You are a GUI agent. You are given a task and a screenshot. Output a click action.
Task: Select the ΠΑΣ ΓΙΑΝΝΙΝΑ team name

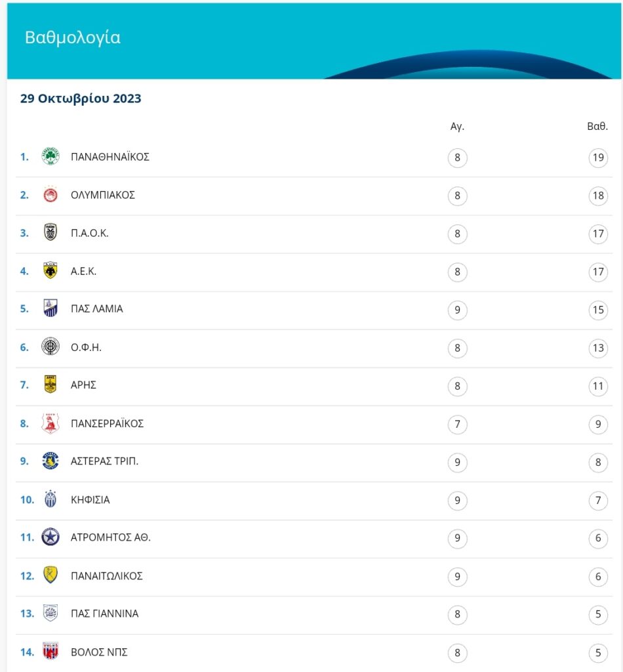coord(104,614)
